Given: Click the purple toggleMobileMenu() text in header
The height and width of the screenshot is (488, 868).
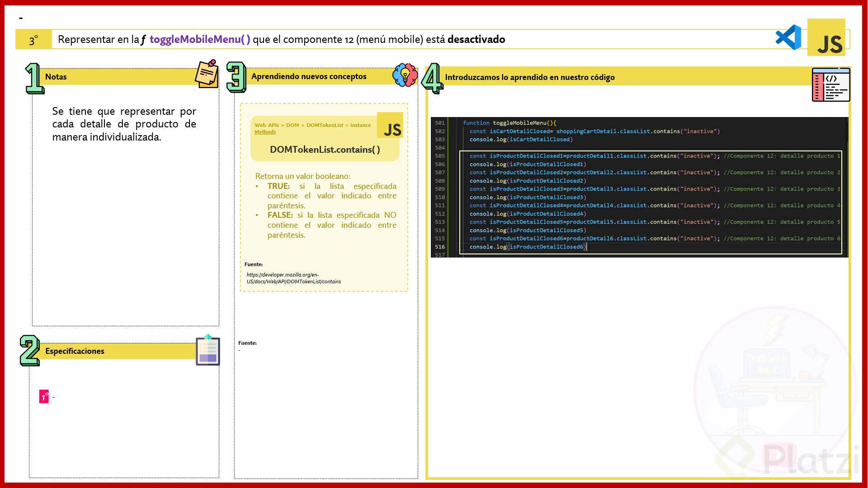Looking at the screenshot, I should [x=200, y=39].
